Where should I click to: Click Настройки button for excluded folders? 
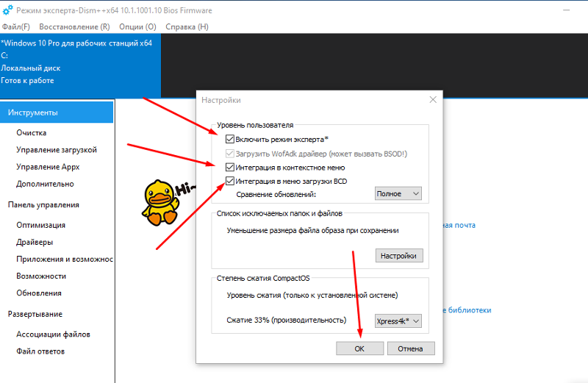(399, 256)
